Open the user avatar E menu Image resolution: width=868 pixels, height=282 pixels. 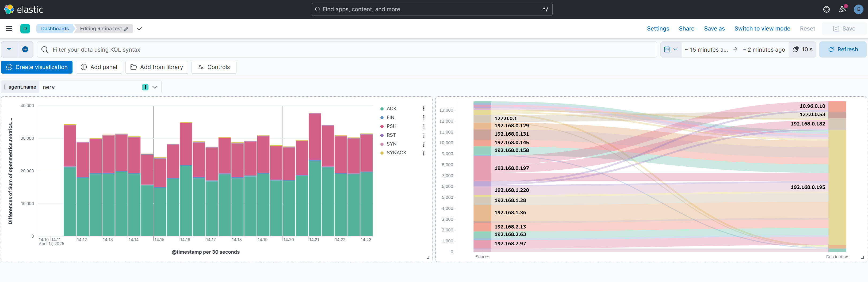tap(858, 9)
